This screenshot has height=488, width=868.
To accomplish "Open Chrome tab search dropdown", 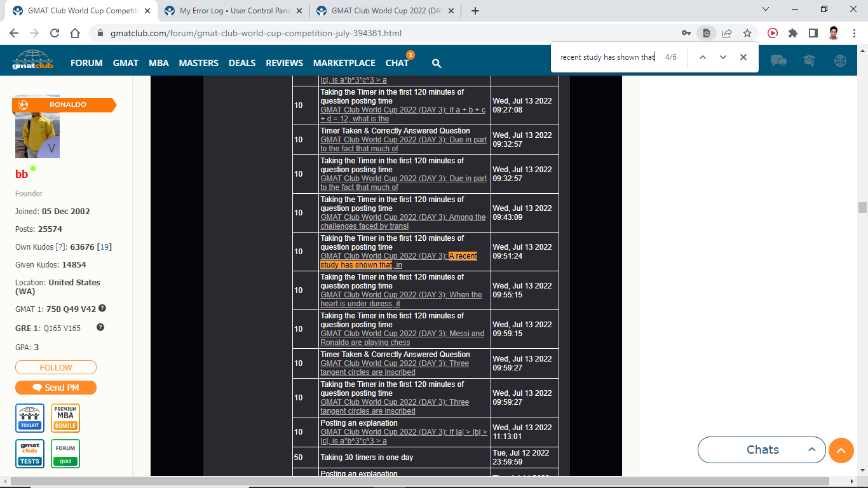I will click(x=765, y=10).
